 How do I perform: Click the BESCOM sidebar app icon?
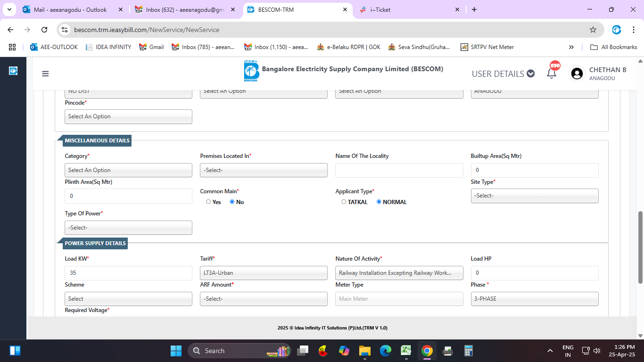[x=13, y=71]
